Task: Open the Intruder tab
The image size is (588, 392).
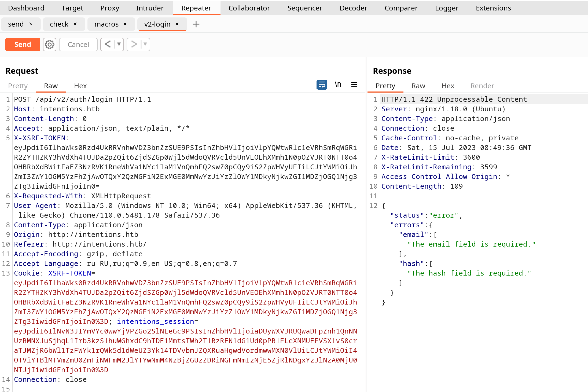Action: (x=150, y=8)
